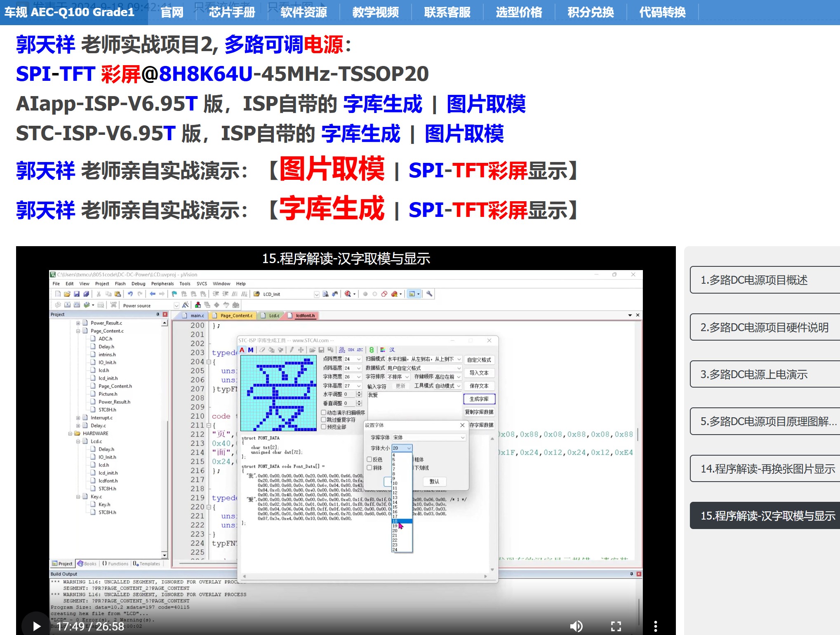The height and width of the screenshot is (635, 840).
Task: Open 积分兑换 in top navigation
Action: pos(591,12)
